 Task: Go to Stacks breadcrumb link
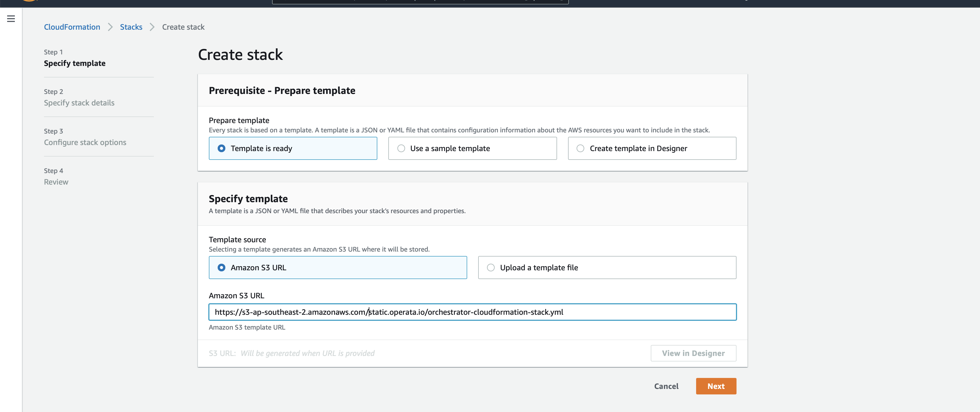click(131, 27)
